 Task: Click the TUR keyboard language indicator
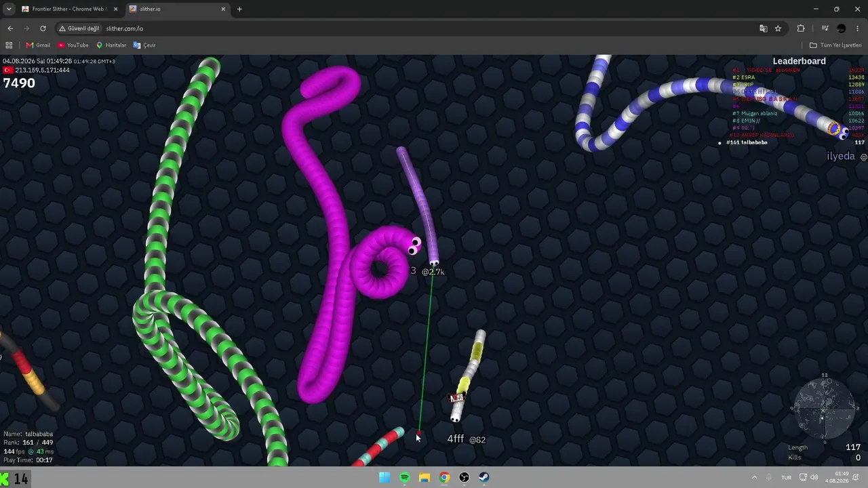pos(787,477)
